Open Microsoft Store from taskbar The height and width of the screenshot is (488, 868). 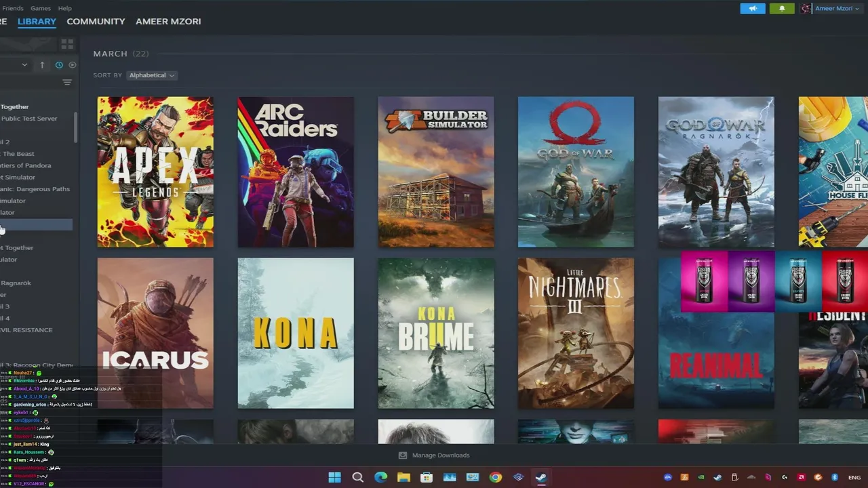(427, 477)
